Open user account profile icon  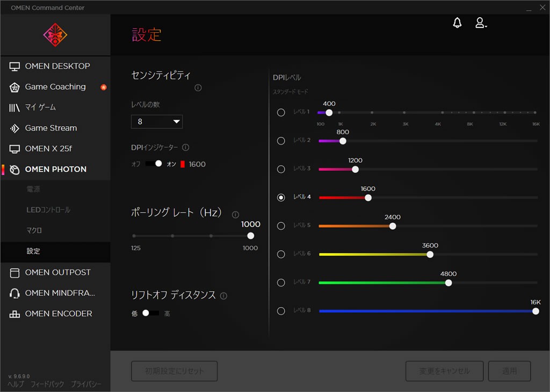coord(481,23)
